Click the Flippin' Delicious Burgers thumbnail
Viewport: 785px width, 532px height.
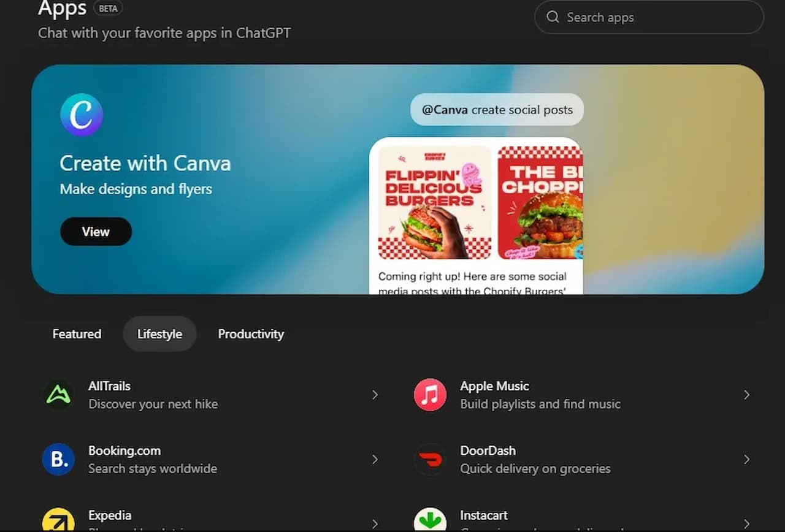tap(434, 202)
